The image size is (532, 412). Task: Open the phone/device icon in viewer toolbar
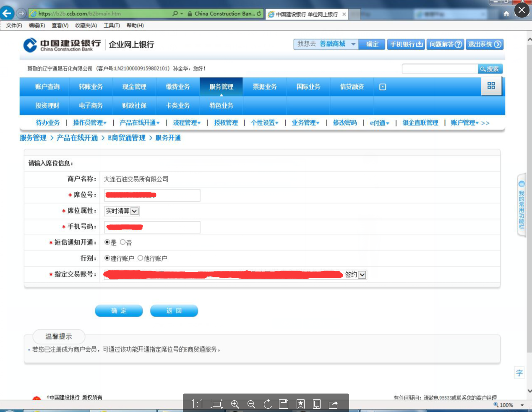tap(317, 404)
